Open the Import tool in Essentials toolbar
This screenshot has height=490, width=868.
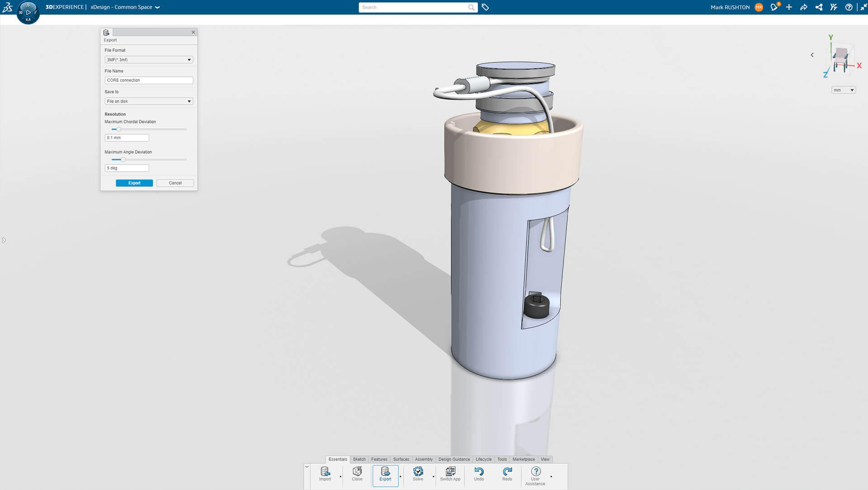click(x=325, y=474)
